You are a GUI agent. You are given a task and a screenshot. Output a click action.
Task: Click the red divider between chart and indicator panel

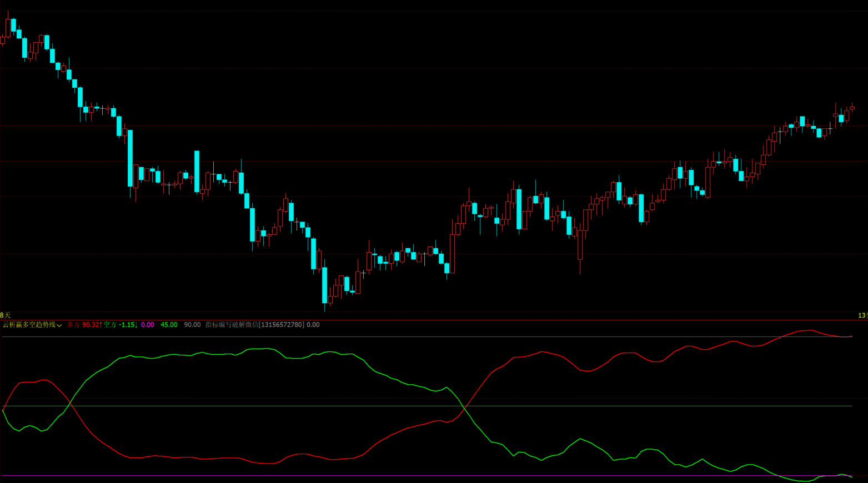point(433,320)
